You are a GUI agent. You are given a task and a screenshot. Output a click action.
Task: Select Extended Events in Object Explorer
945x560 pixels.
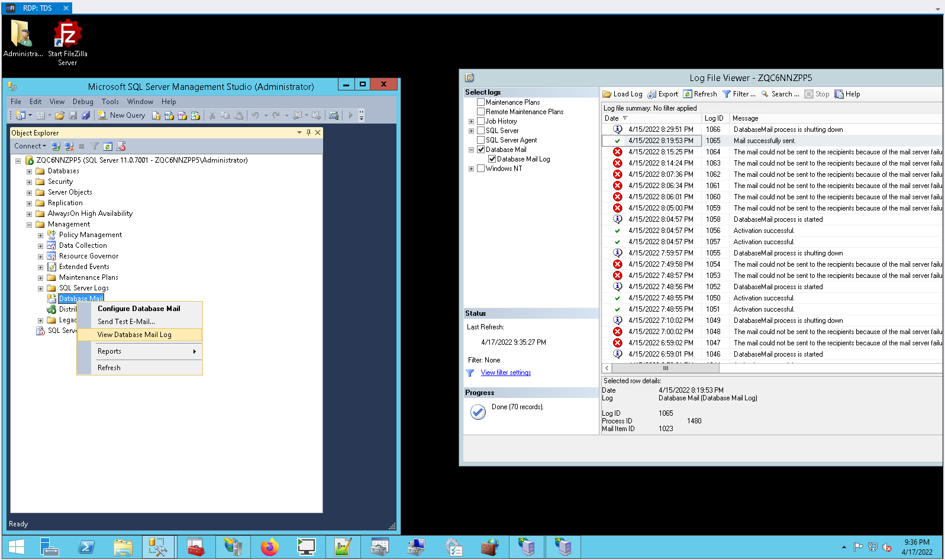coord(84,267)
